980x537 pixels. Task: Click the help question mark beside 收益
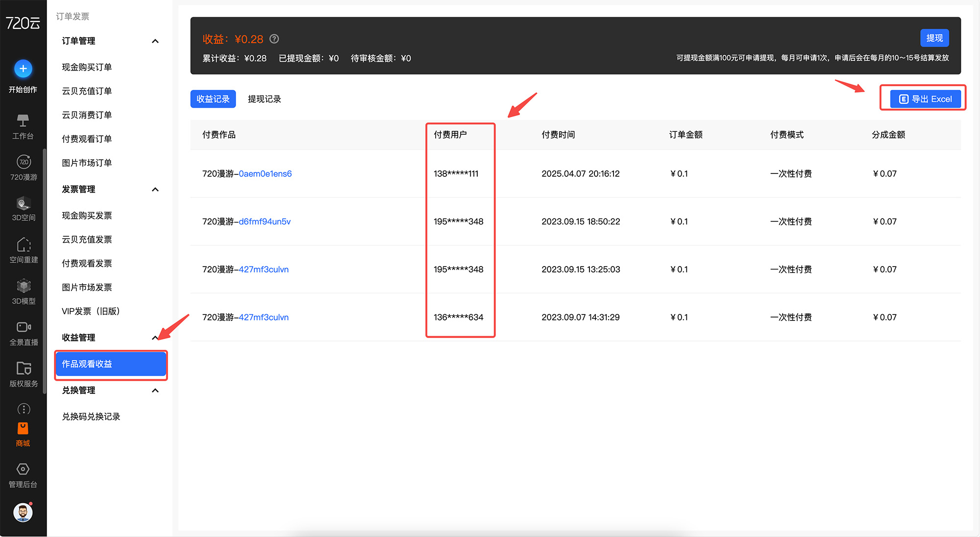click(274, 39)
